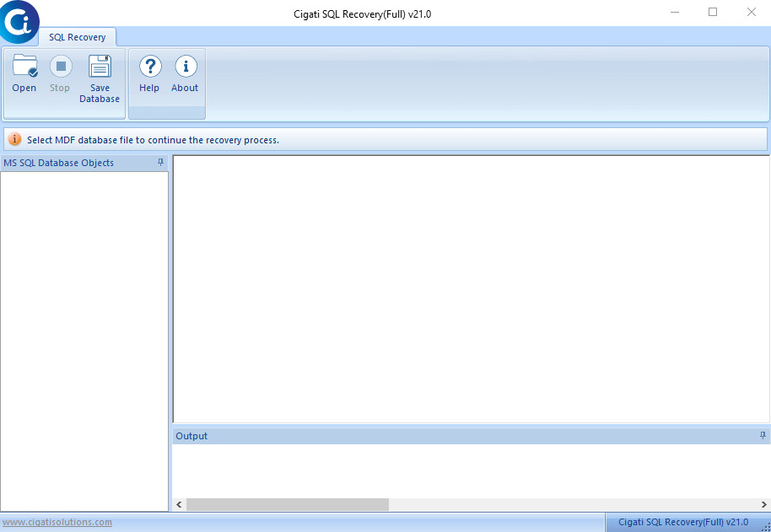Image resolution: width=771 pixels, height=532 pixels.
Task: Visit the www.cigatisolutions.com link
Action: click(57, 522)
